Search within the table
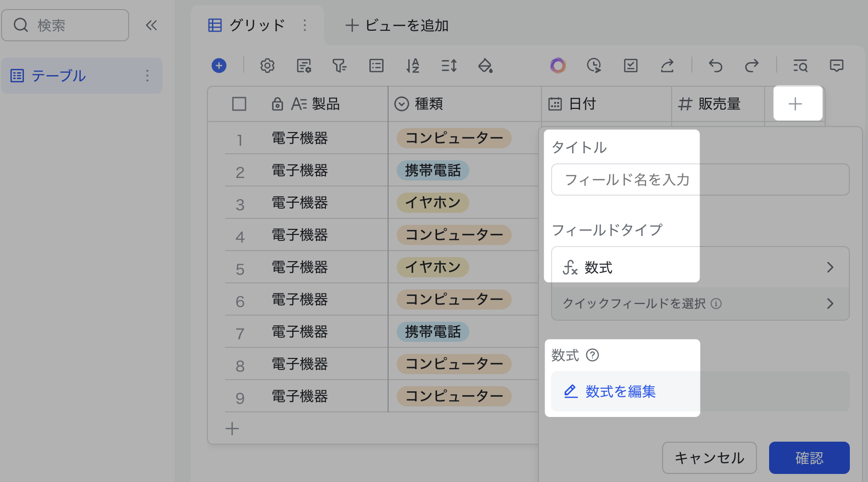 point(800,66)
